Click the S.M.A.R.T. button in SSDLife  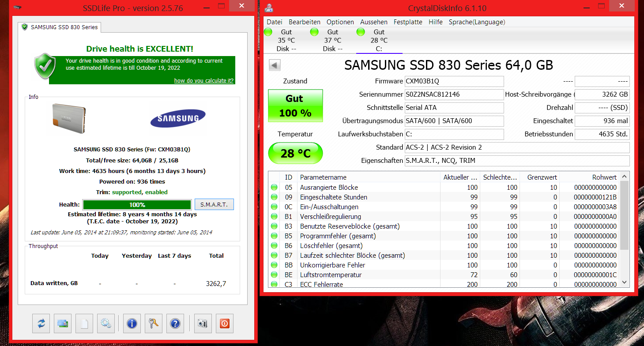[214, 205]
